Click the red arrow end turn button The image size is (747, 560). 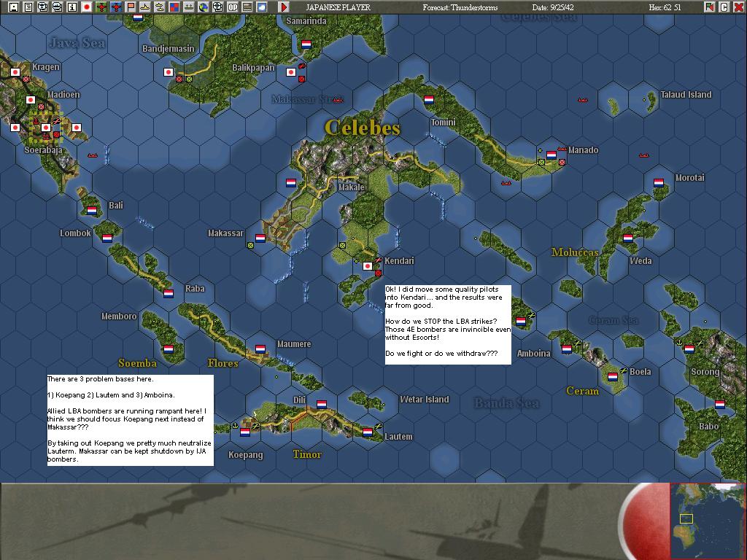tap(284, 7)
